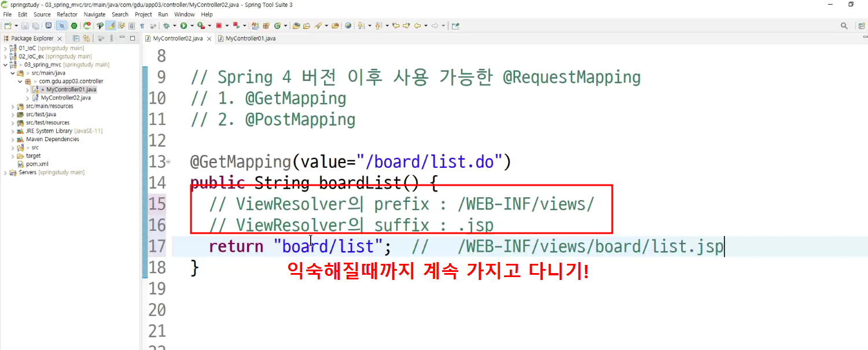Click the Previous Annotation up-arrow icon
The image size is (868, 350).
(x=378, y=25)
